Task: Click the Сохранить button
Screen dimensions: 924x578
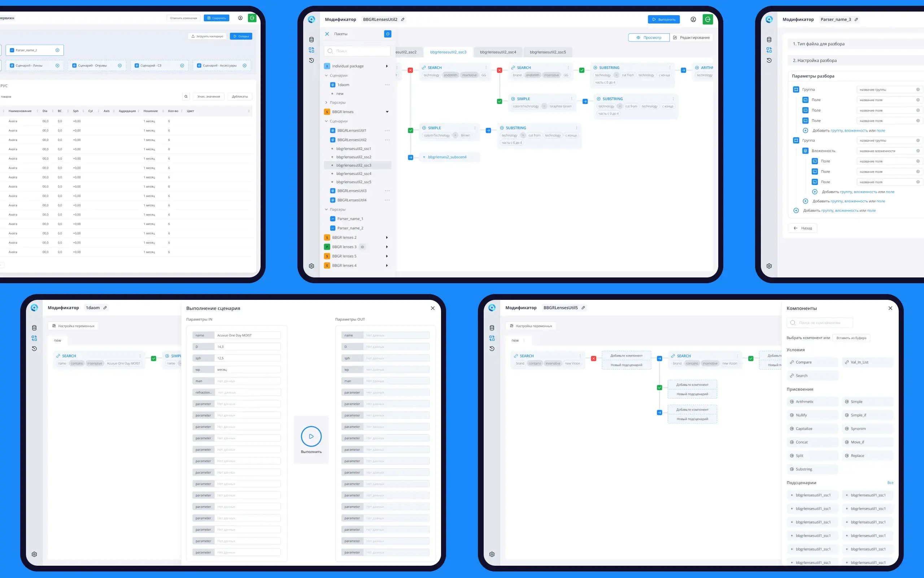Action: (217, 18)
